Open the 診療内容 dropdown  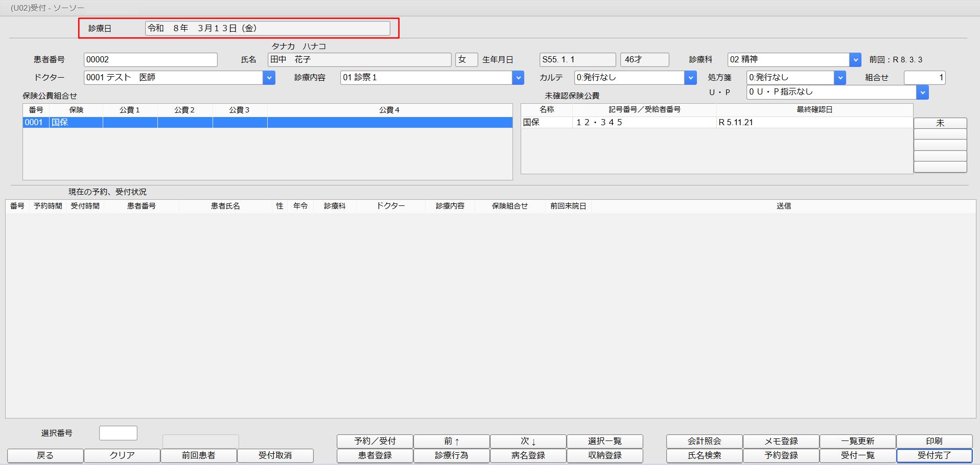(x=518, y=78)
